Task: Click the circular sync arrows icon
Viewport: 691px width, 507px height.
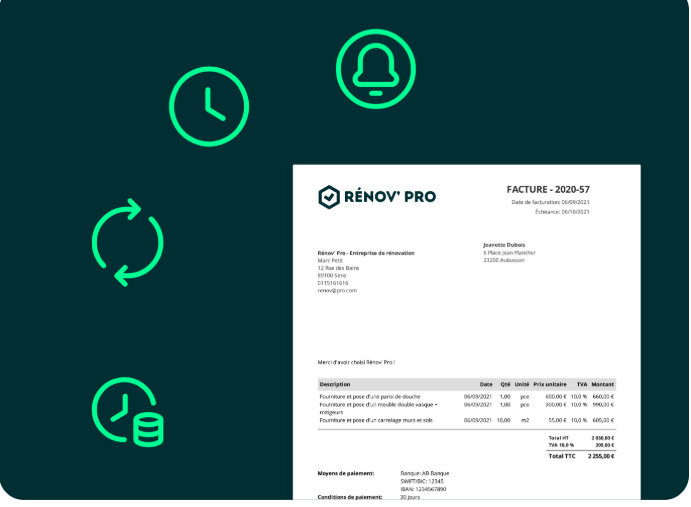Action: [127, 242]
